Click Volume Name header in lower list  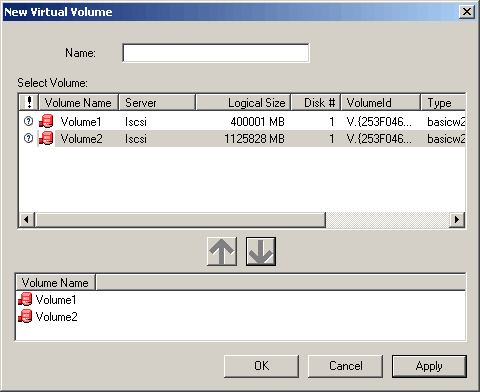click(55, 282)
